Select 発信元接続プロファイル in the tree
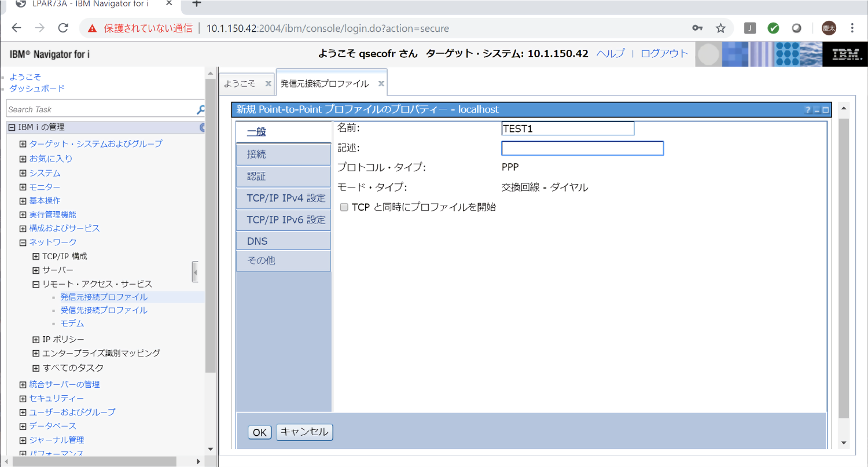Image resolution: width=868 pixels, height=467 pixels. pos(104,297)
